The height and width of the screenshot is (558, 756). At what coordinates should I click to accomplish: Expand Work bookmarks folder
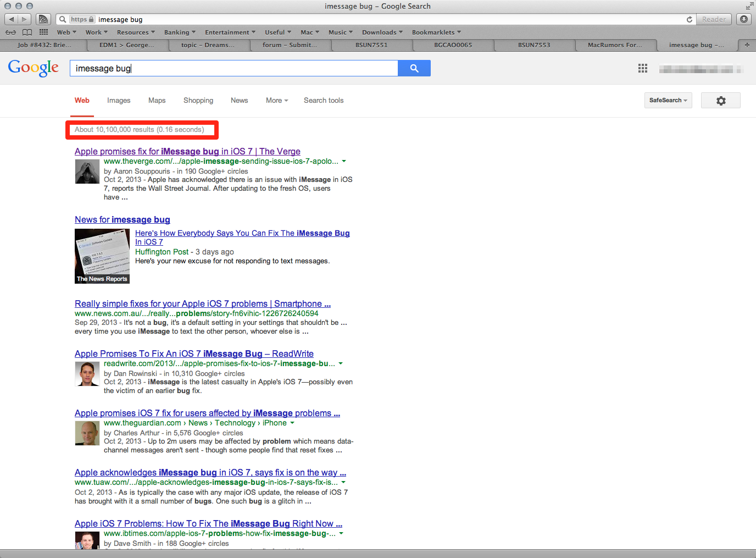click(x=96, y=32)
